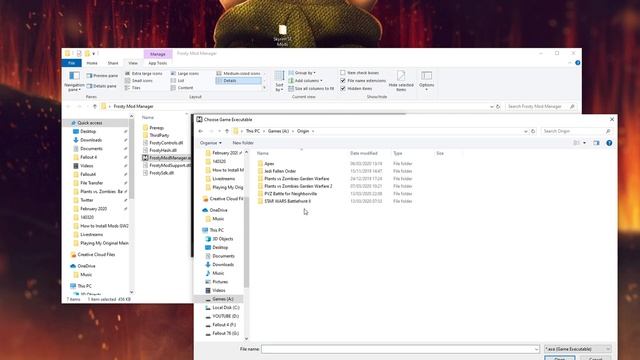Viewport: 640px width, 360px height.
Task: Select the PVZ Battle for Neighborville folder
Action: (x=290, y=193)
